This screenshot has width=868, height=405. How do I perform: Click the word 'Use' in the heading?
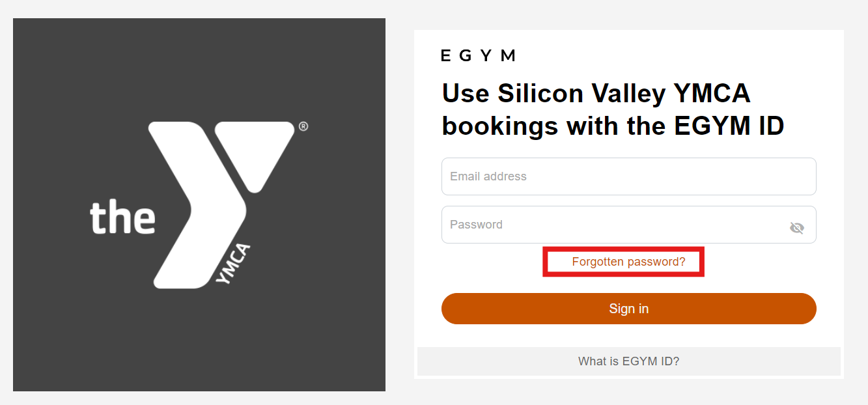466,94
